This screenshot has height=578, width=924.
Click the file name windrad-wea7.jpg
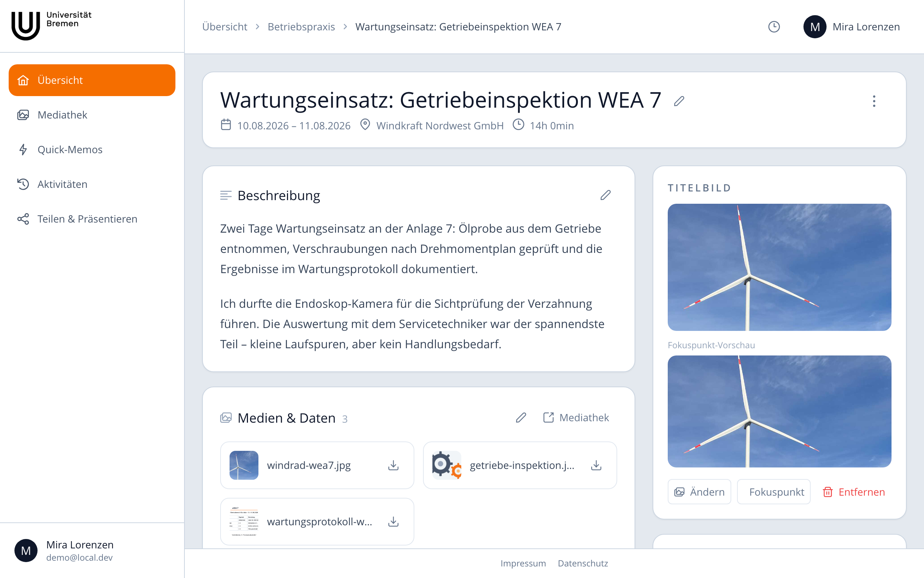[x=309, y=465]
